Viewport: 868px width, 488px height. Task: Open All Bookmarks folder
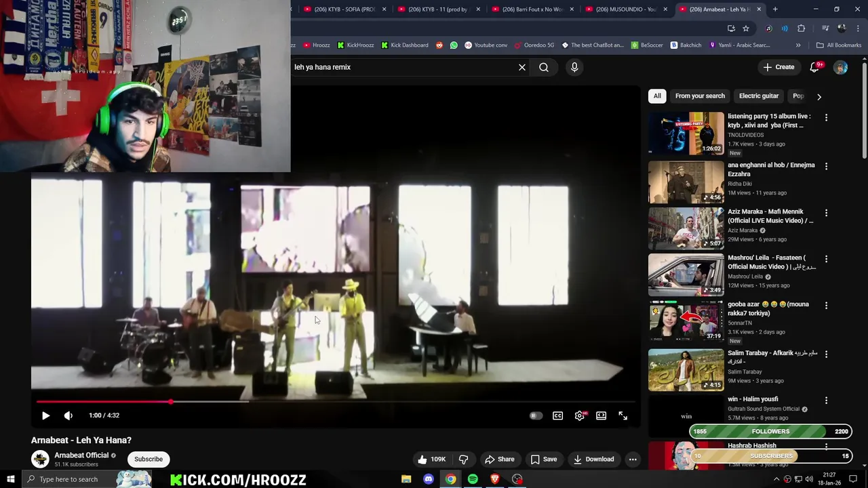tap(839, 45)
